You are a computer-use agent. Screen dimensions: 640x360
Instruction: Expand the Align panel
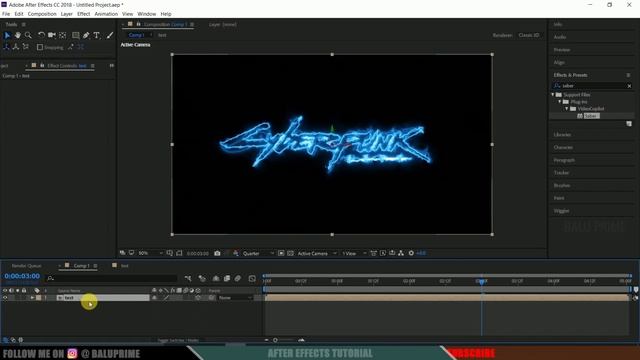pos(559,62)
